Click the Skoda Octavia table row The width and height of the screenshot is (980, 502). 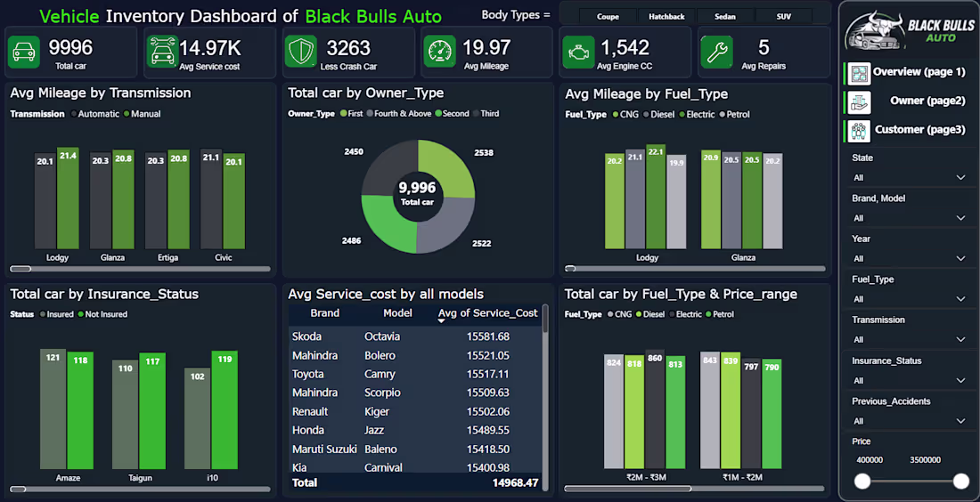click(415, 336)
